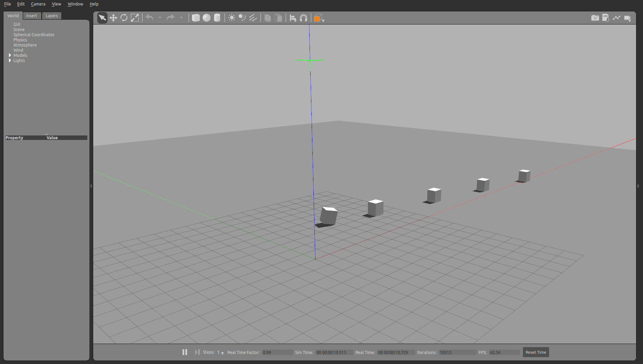Take a screenshot with camera icon

click(595, 18)
